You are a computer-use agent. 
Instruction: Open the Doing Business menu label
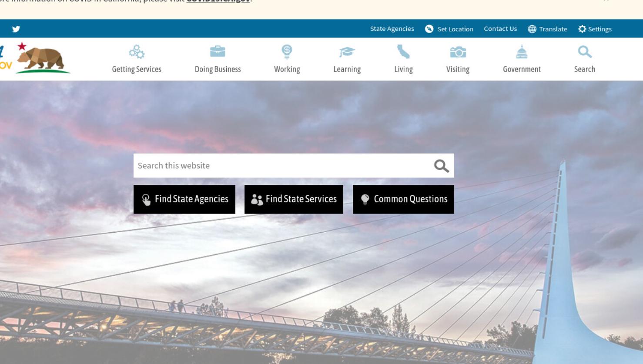(218, 69)
